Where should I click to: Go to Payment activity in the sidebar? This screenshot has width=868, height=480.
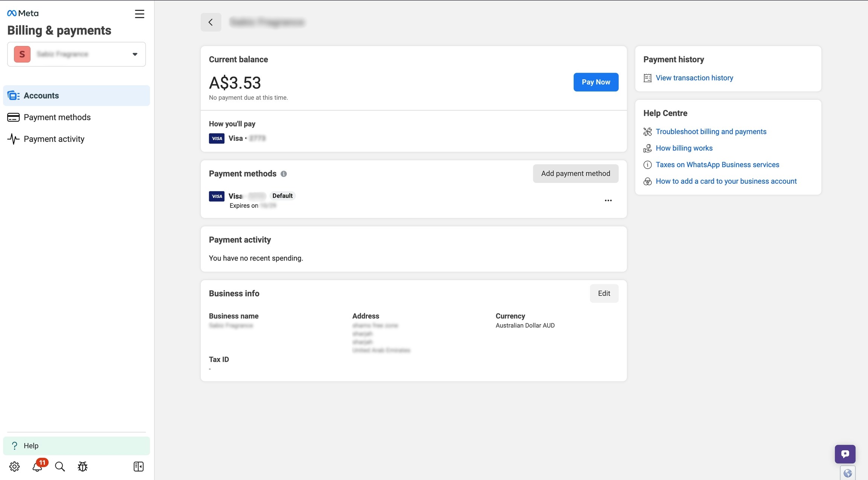pyautogui.click(x=54, y=139)
